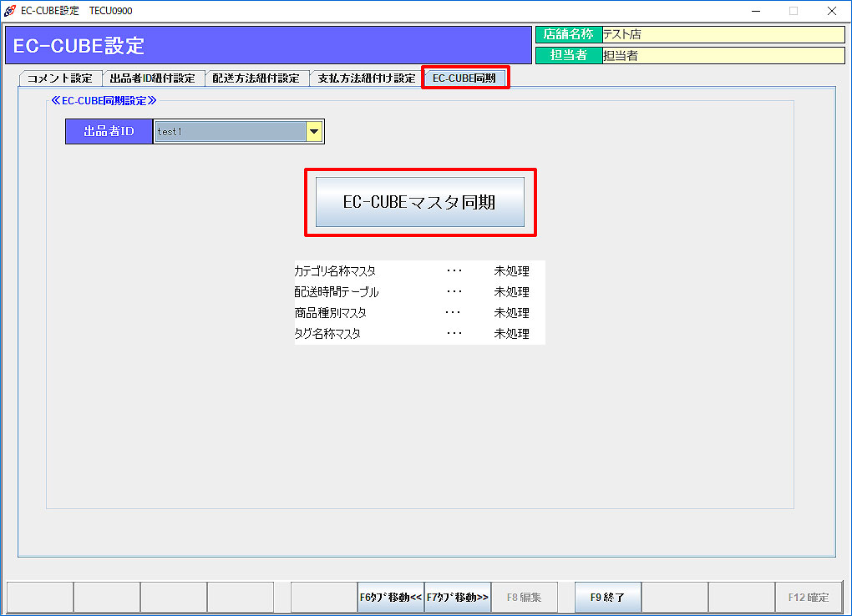Click the カテゴリ名称マスタ row text
The width and height of the screenshot is (852, 616).
(x=335, y=270)
